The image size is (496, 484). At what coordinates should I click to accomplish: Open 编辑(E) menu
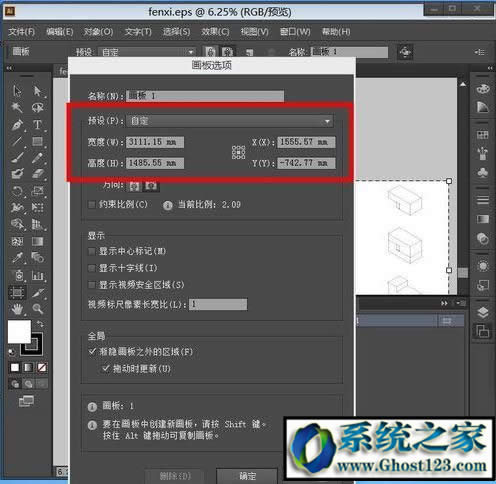(x=60, y=32)
